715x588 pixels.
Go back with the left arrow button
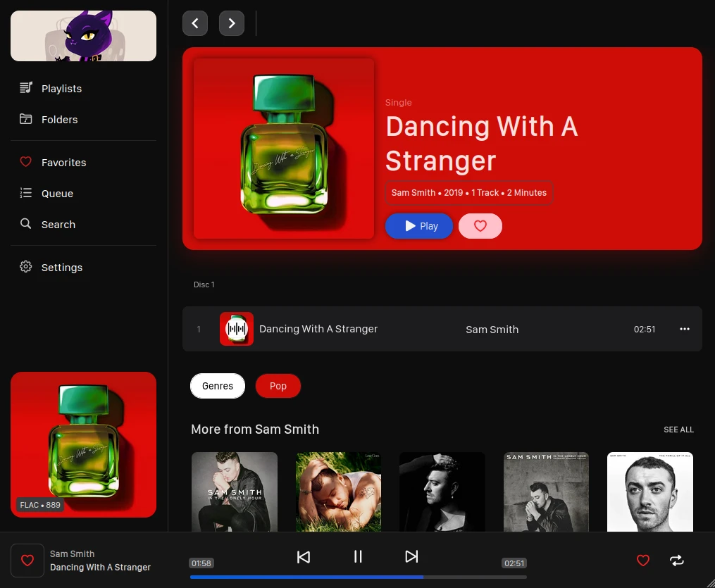click(x=195, y=23)
